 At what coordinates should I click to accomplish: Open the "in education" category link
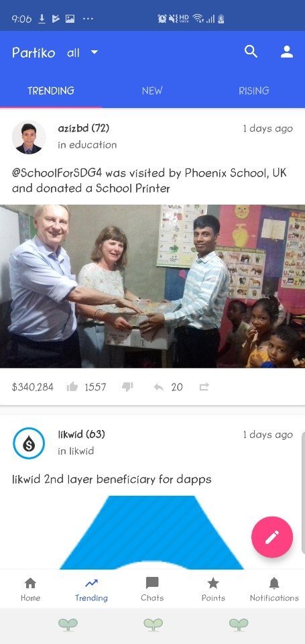[87, 145]
